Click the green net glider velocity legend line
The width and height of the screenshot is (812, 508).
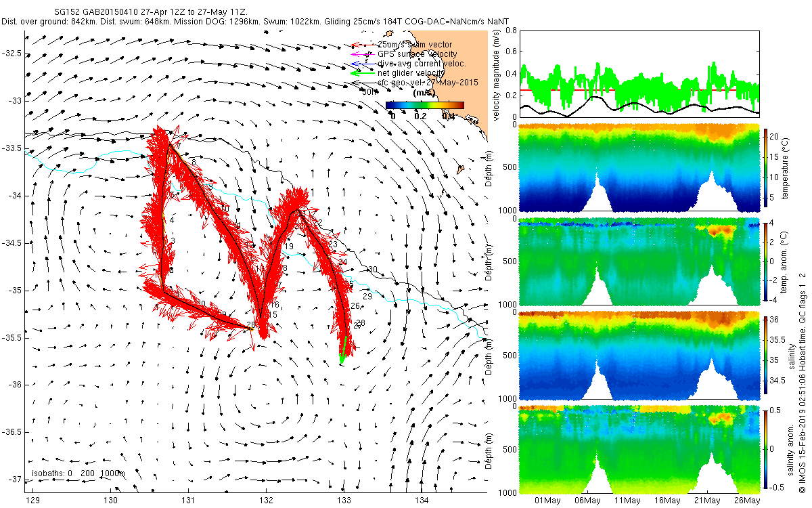point(362,73)
